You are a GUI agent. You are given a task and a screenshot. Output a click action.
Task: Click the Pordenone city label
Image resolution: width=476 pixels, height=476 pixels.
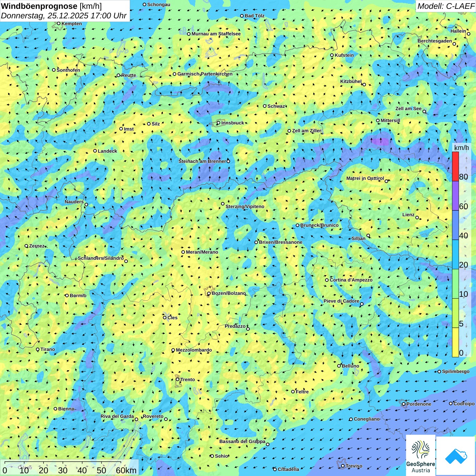pyautogui.click(x=419, y=404)
